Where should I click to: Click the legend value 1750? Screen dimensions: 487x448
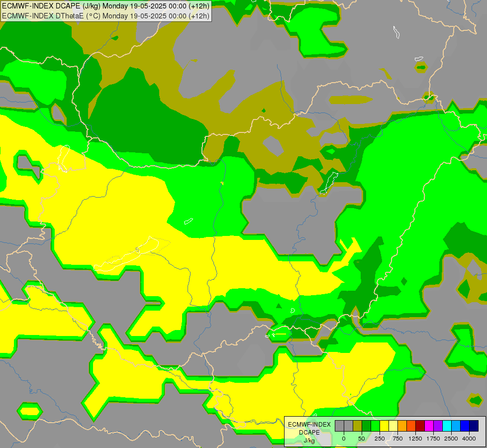(x=433, y=439)
